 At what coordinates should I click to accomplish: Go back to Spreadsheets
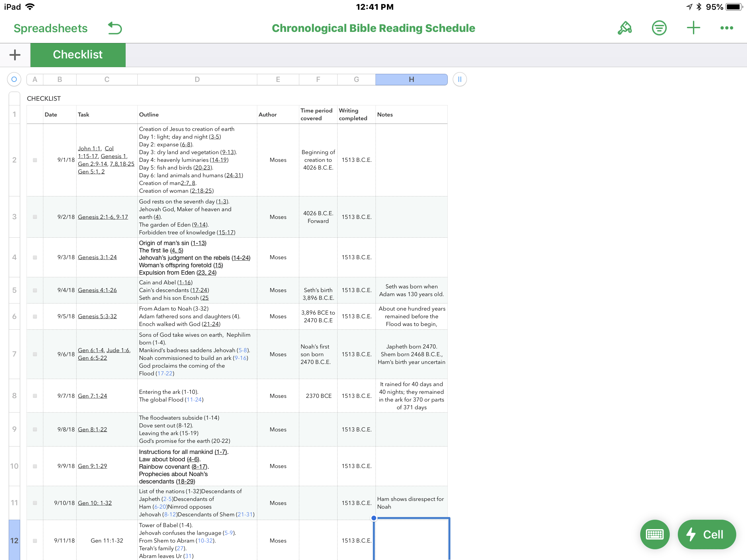pyautogui.click(x=50, y=28)
